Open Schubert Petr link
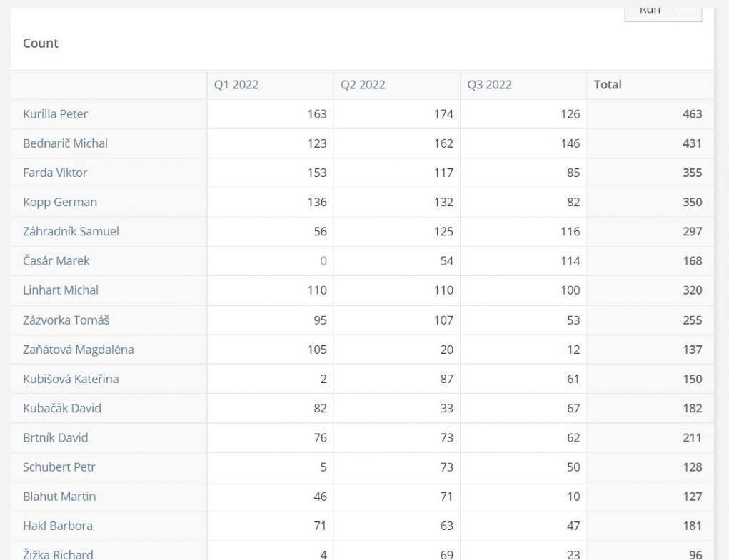The height and width of the screenshot is (560, 729). [59, 467]
